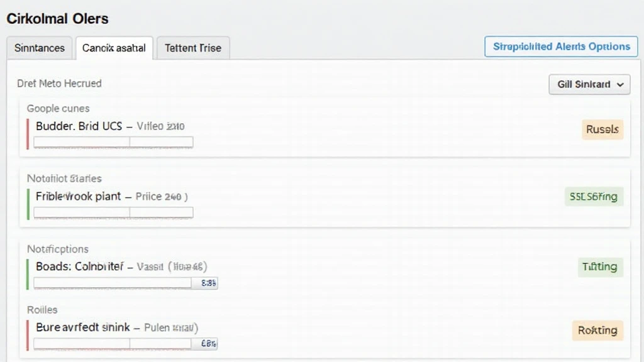644x362 pixels.
Task: Click progress bar under Friblevrook piant
Action: coord(113,213)
